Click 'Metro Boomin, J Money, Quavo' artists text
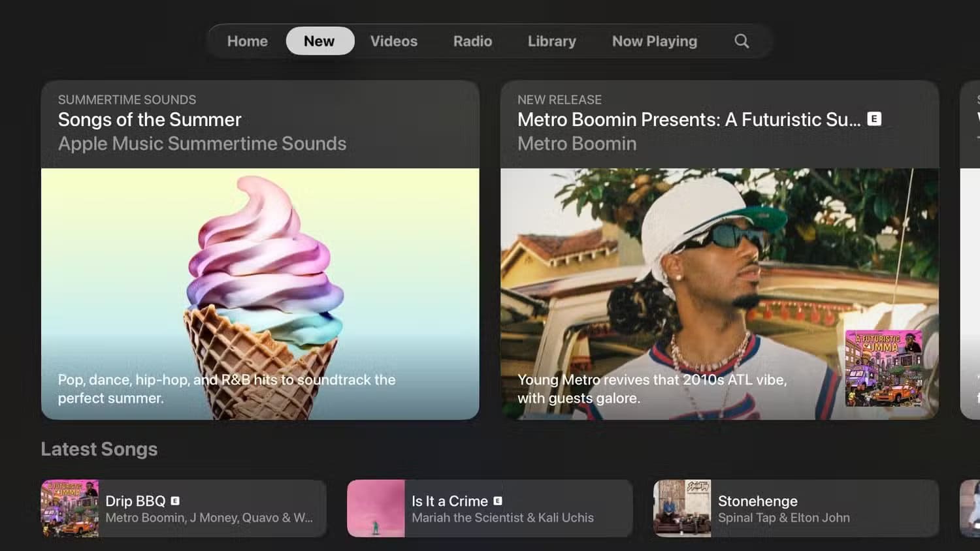The height and width of the screenshot is (551, 980). point(209,518)
